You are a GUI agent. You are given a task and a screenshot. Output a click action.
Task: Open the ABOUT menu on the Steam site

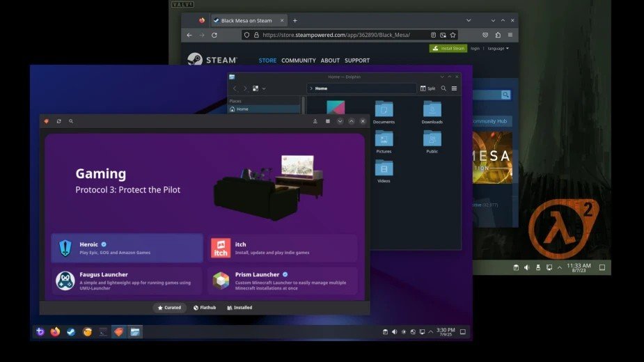(330, 61)
